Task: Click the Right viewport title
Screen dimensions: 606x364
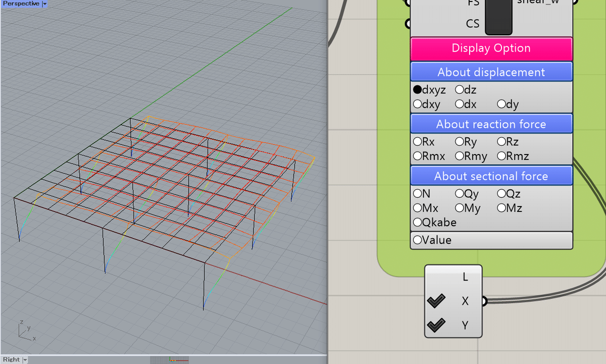Action: pyautogui.click(x=11, y=360)
